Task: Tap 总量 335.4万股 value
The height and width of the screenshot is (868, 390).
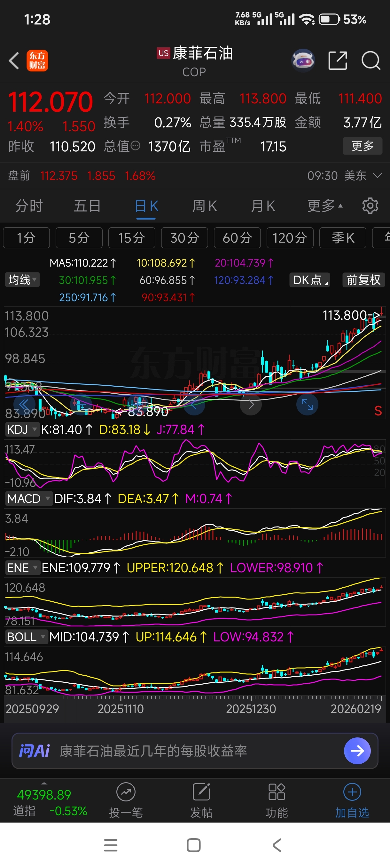Action: coord(258,122)
